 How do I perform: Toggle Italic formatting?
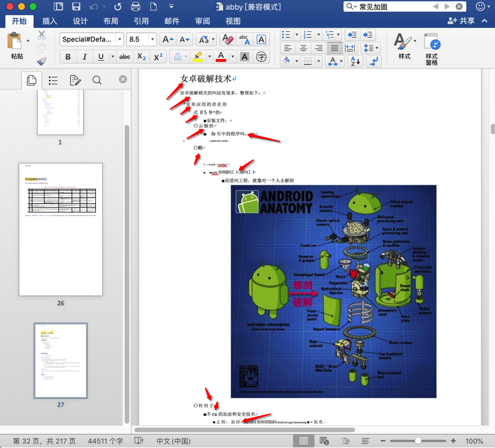[85, 57]
